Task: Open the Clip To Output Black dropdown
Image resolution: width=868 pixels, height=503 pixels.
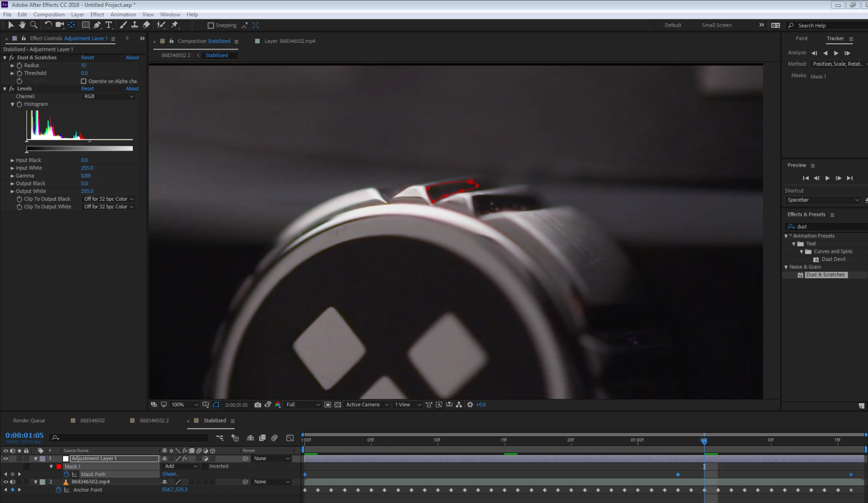Action: tap(109, 199)
